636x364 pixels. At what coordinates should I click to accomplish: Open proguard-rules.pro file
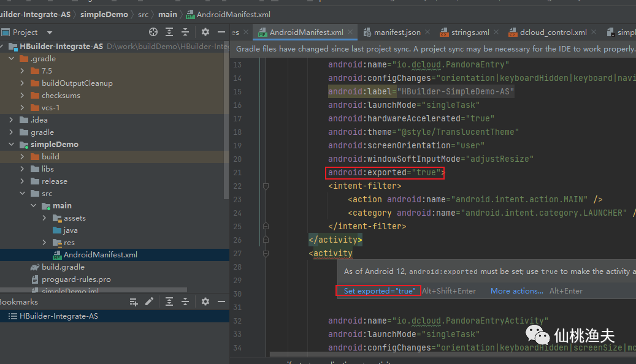(x=76, y=279)
